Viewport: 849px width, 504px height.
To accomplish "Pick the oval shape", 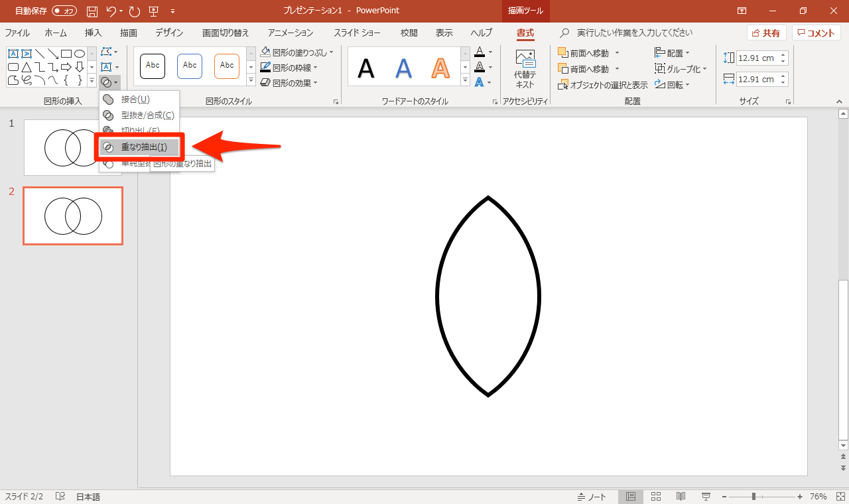I will (80, 54).
